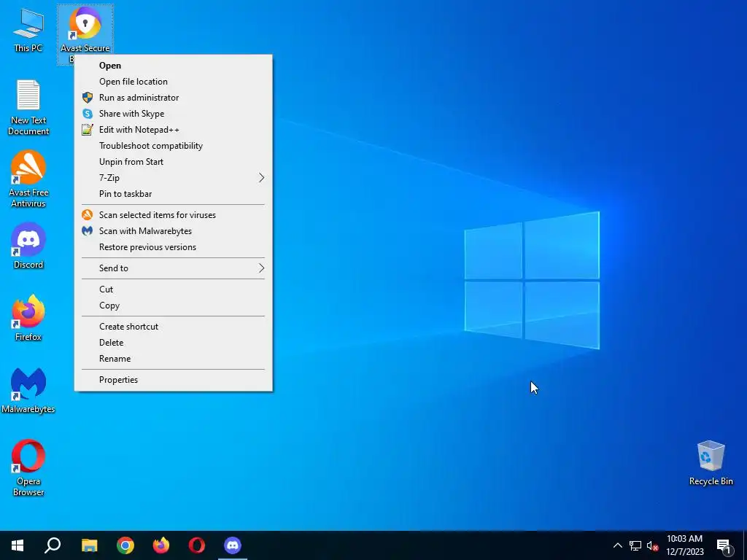Choose Copy in the context menu
747x560 pixels.
[x=174, y=306]
